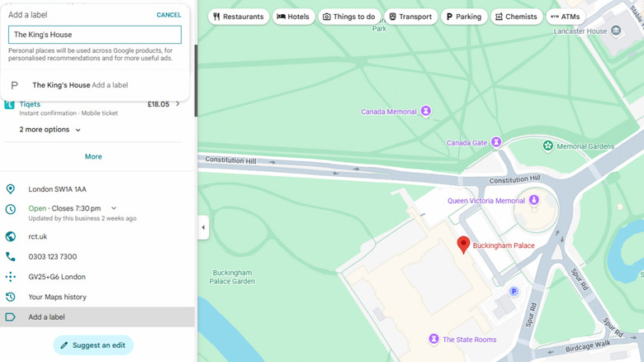The width and height of the screenshot is (644, 362).
Task: Select the Canada Gate marker
Action: [x=496, y=142]
